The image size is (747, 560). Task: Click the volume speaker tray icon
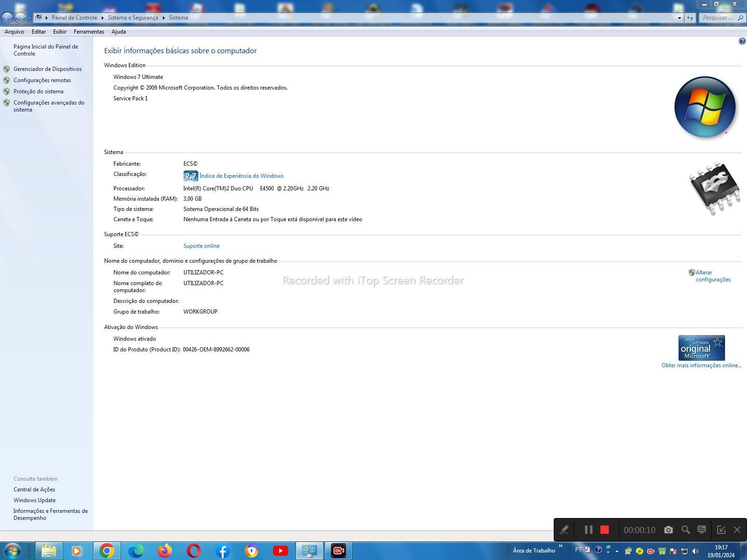pyautogui.click(x=695, y=551)
